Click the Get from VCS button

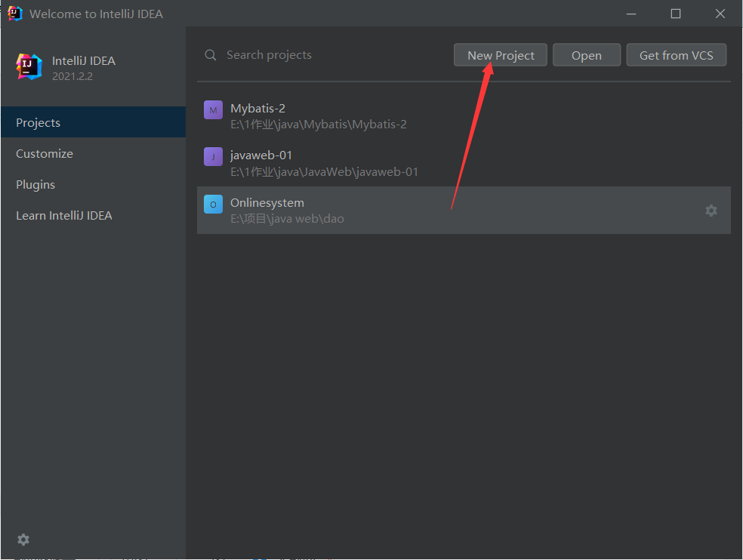point(676,55)
